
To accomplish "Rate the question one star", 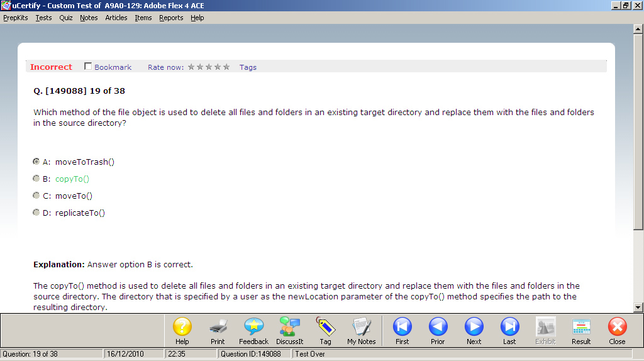I will pos(191,67).
